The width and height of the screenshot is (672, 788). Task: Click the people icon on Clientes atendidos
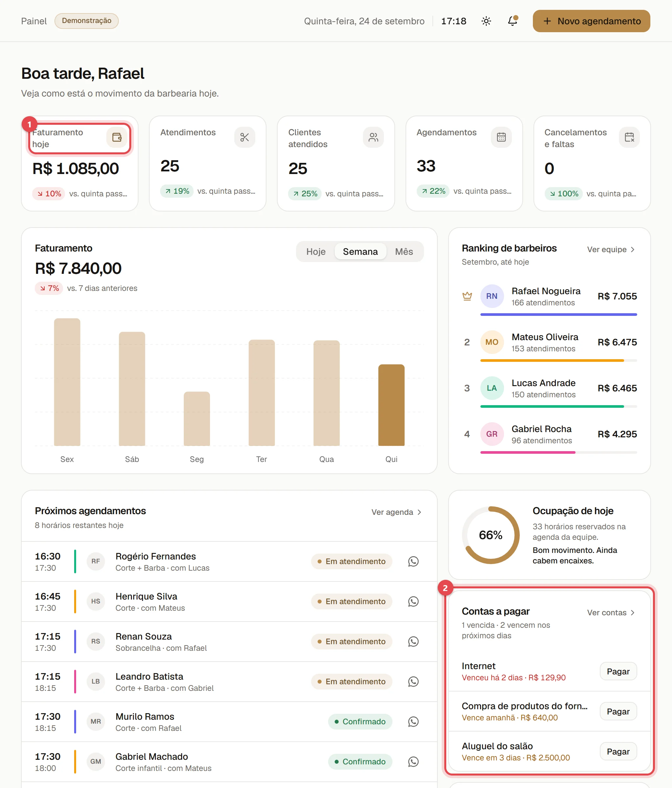click(373, 137)
